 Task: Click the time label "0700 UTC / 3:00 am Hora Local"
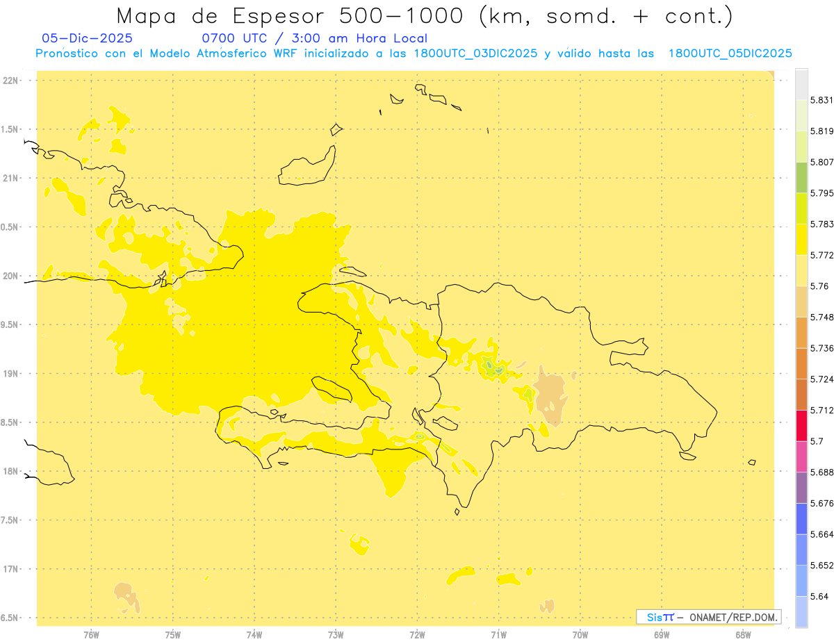pyautogui.click(x=314, y=38)
